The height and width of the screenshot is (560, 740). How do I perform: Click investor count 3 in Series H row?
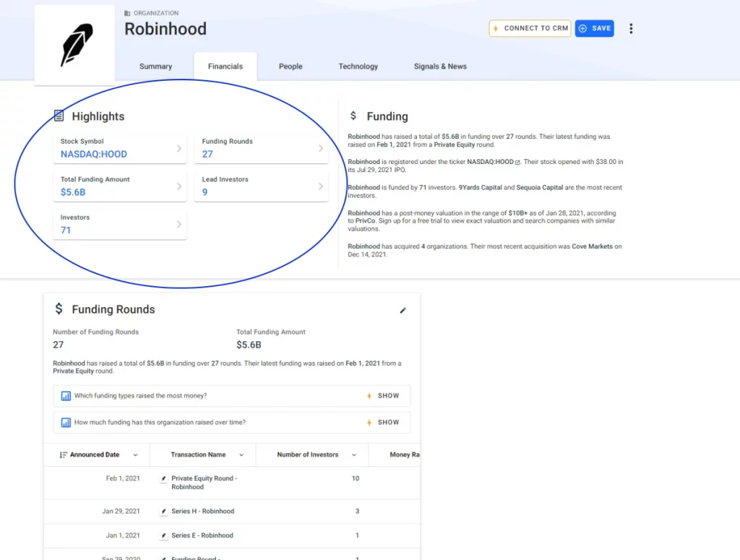[357, 512]
